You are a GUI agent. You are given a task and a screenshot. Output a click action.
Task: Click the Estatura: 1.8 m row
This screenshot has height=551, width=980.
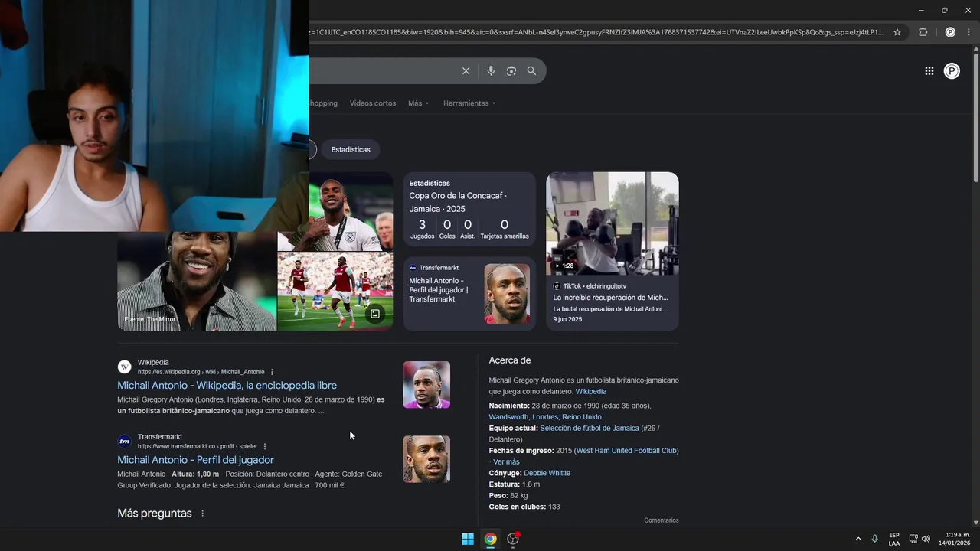tap(514, 484)
